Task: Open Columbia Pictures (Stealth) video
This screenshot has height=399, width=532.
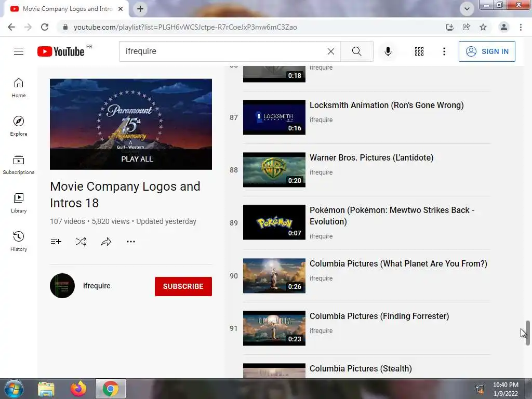Action: [361, 369]
